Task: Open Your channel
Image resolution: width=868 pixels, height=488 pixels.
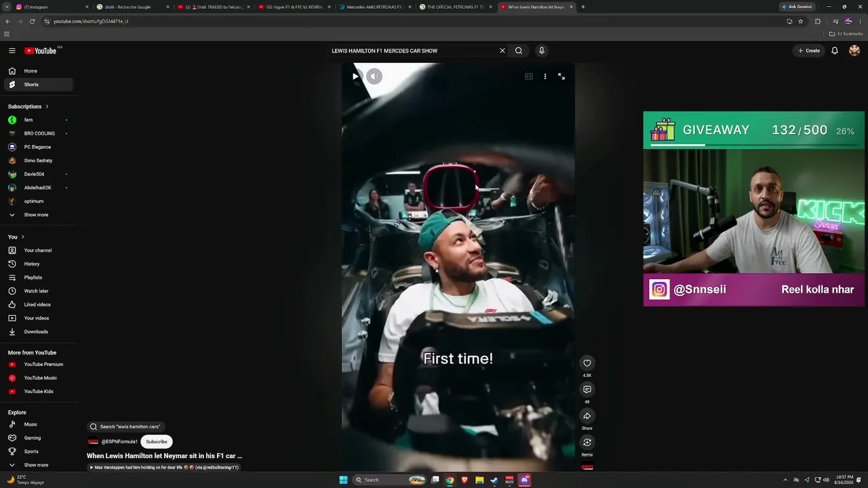Action: click(38, 250)
